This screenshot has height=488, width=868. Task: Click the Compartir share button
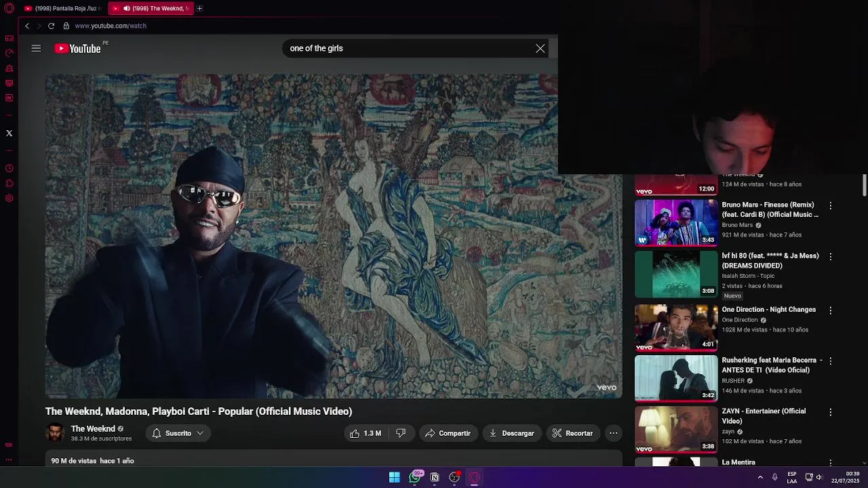[448, 433]
